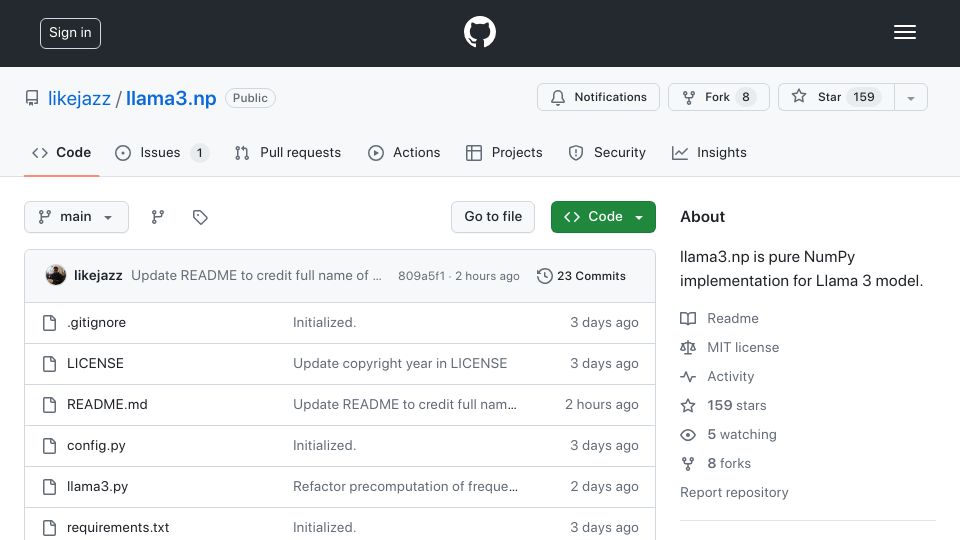This screenshot has height=540, width=960.
Task: Click file icon beside README.md
Action: 50,405
